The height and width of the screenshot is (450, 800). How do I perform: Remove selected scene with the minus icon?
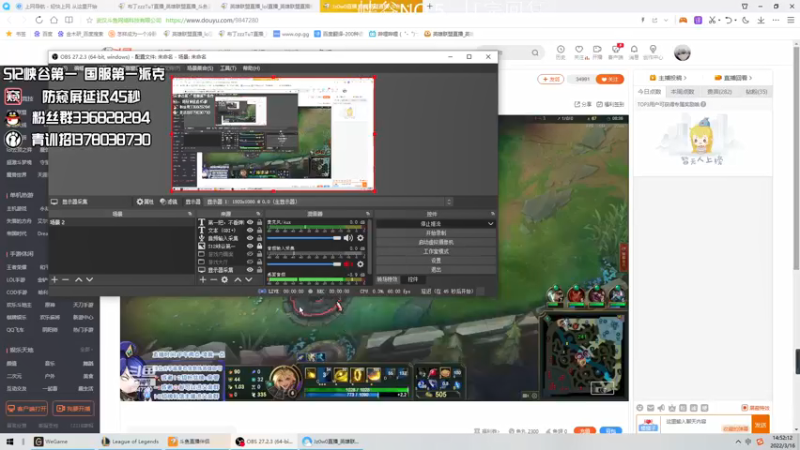65,280
